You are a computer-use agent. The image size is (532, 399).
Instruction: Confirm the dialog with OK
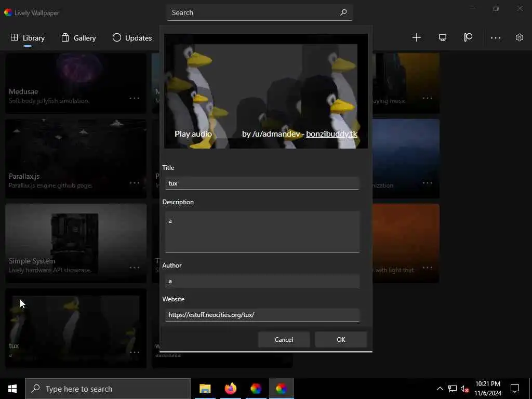tap(341, 340)
